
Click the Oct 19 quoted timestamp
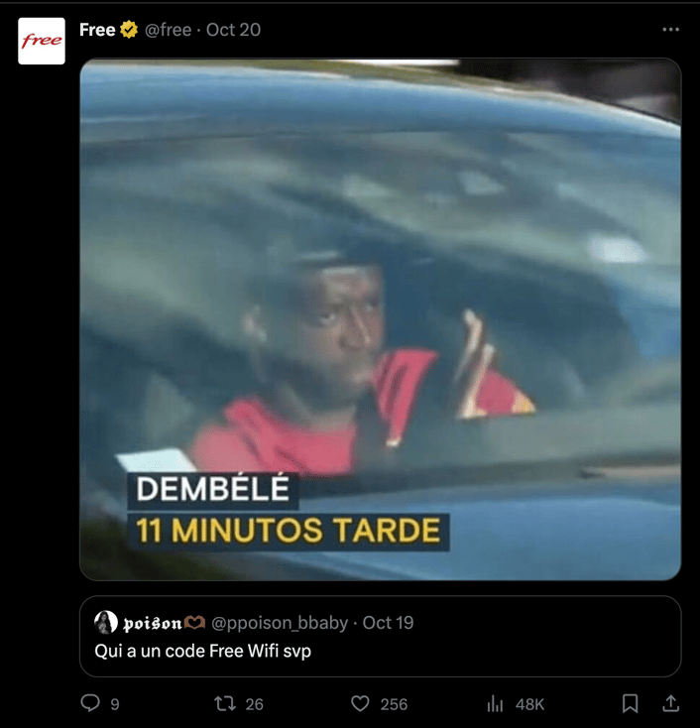point(388,623)
